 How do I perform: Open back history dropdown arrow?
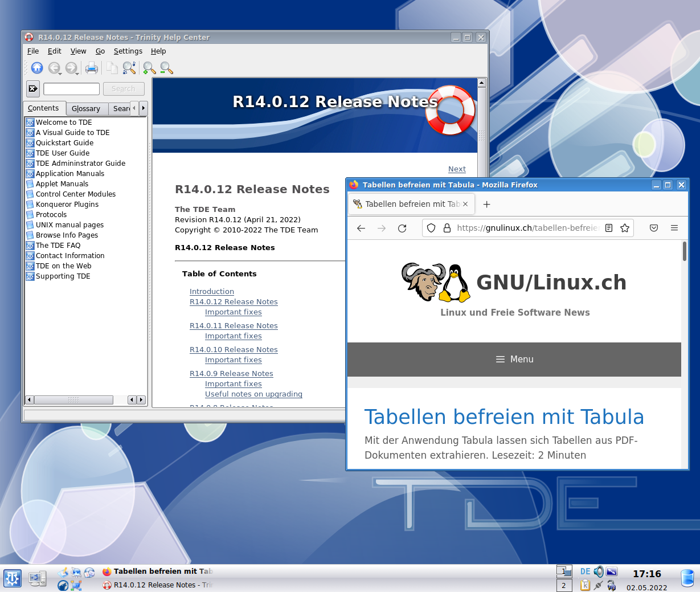(x=60, y=74)
